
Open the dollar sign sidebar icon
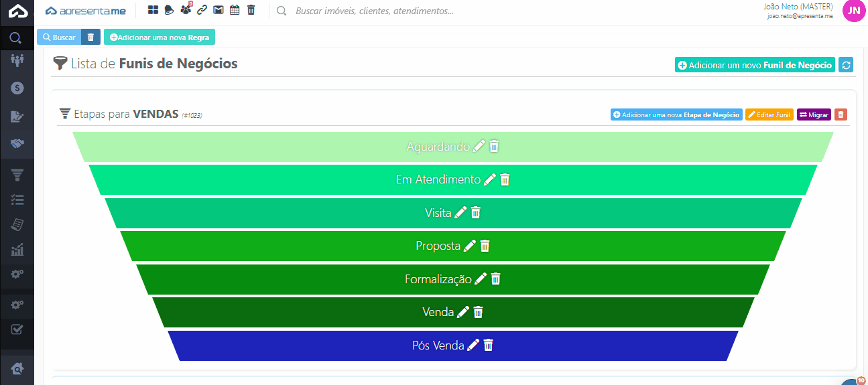point(17,88)
